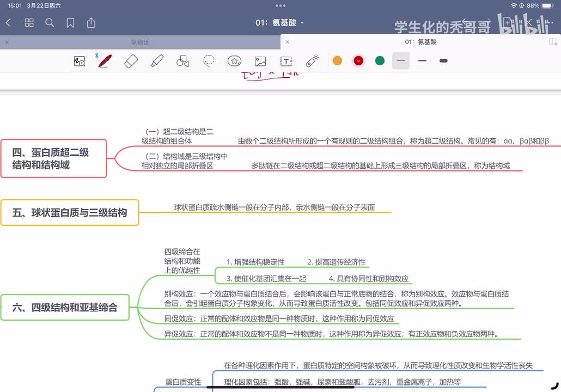Screen dimensions: 561x392
Task: Select the Eraser tool
Action: [131, 61]
